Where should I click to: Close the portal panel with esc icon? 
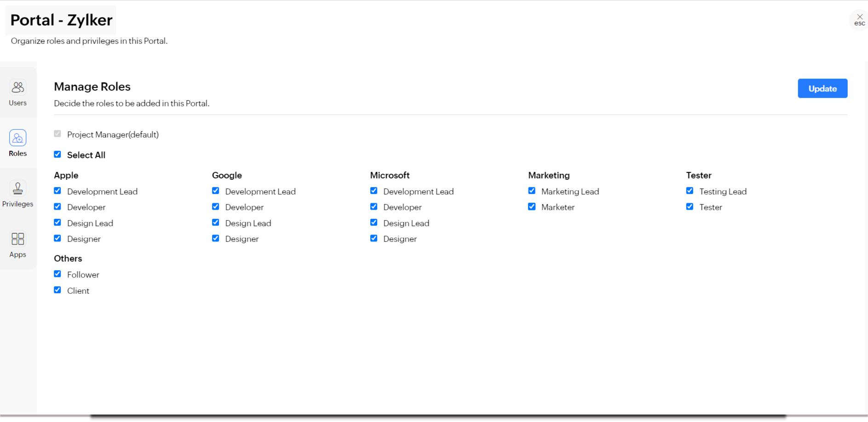[x=859, y=19]
